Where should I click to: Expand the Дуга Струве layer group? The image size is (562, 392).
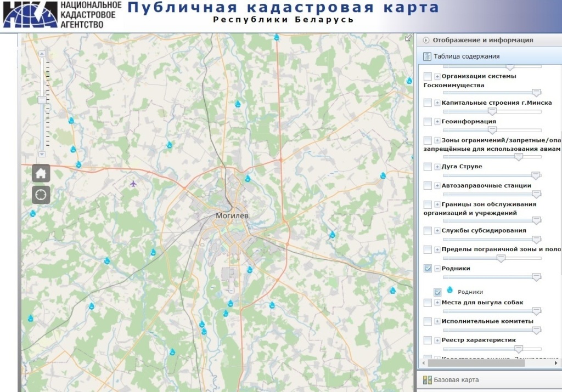[x=437, y=167]
